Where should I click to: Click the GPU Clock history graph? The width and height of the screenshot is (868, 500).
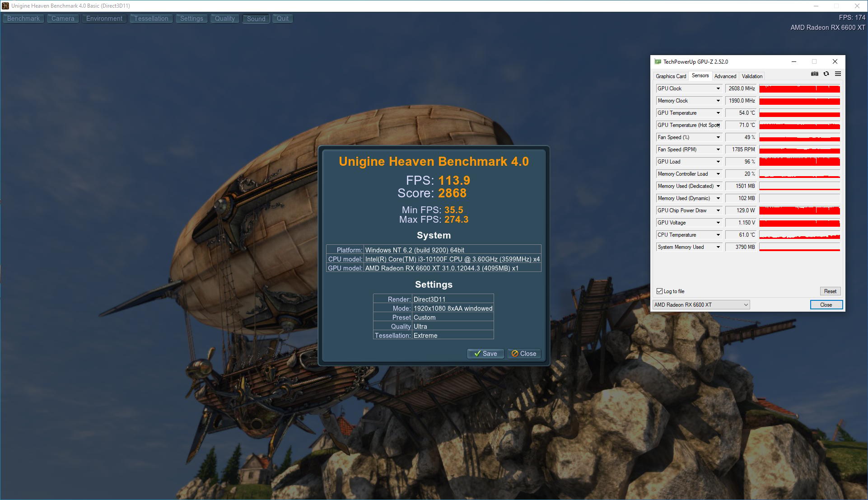point(799,89)
